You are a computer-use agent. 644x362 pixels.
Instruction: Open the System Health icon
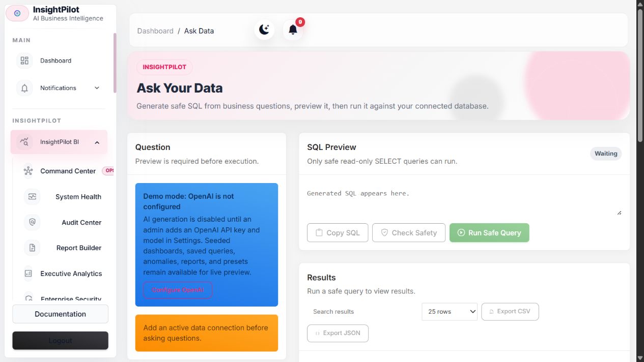coord(32,197)
